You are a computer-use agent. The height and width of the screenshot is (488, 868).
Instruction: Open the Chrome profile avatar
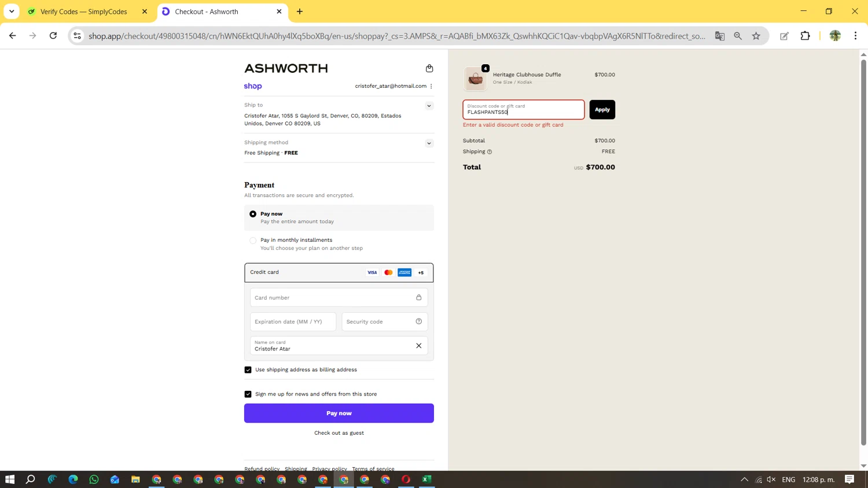point(835,36)
